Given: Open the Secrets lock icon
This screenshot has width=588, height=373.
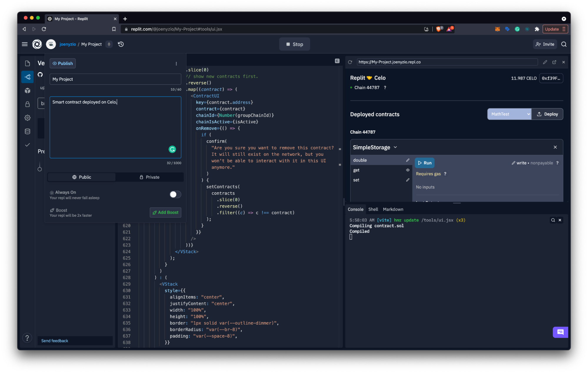Looking at the screenshot, I should point(27,104).
